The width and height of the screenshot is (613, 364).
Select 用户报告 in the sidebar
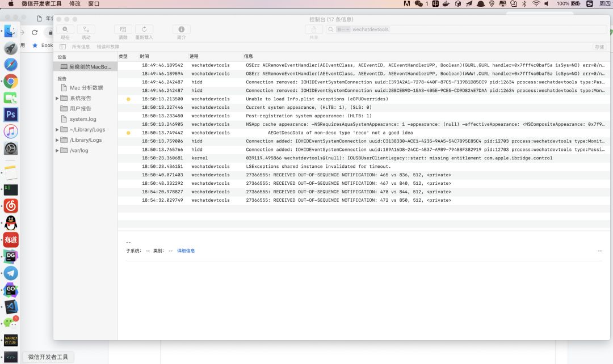pyautogui.click(x=81, y=108)
